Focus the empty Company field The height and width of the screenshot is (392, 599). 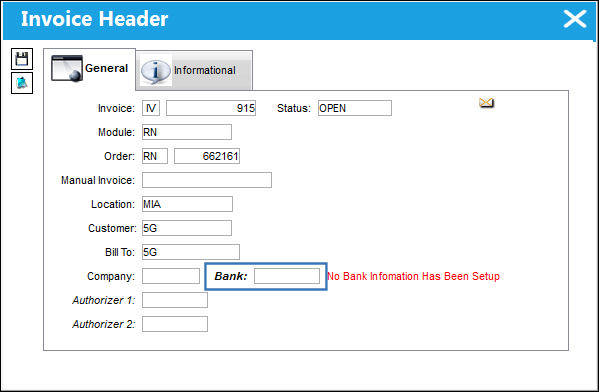click(171, 276)
